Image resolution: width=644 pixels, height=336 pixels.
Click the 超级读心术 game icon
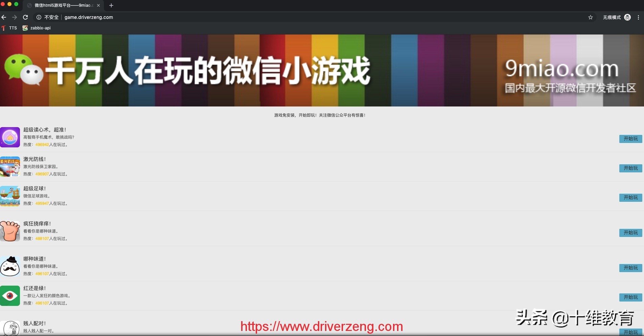point(10,137)
